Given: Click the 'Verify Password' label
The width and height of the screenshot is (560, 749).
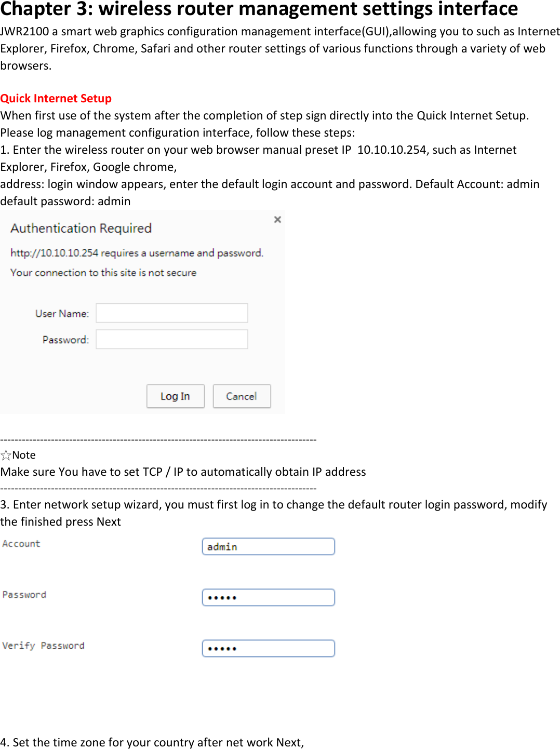Looking at the screenshot, I should click(43, 646).
